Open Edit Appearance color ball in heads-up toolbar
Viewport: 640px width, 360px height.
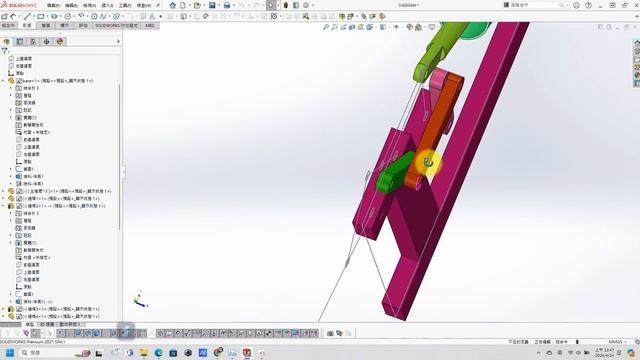click(x=409, y=27)
